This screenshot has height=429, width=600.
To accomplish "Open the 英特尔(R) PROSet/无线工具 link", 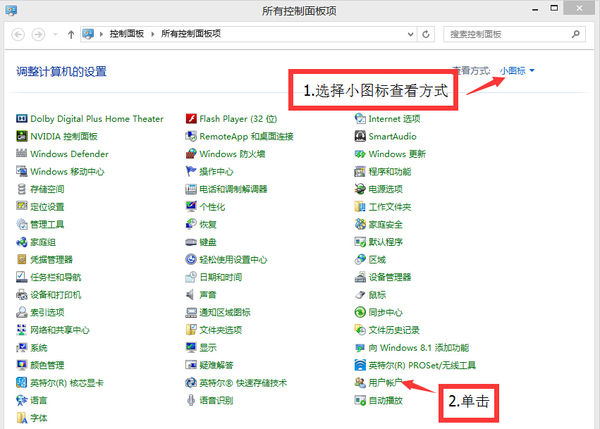I will click(x=422, y=365).
